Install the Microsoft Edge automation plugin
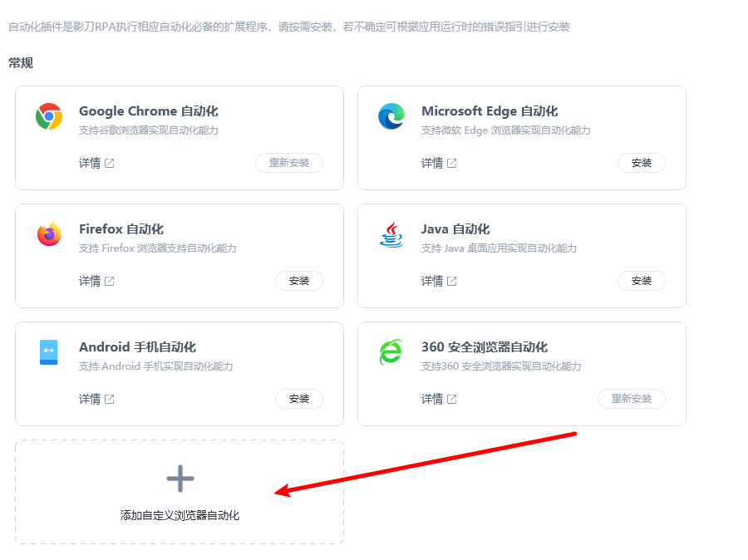Viewport: 748px width, 560px height. pos(641,163)
